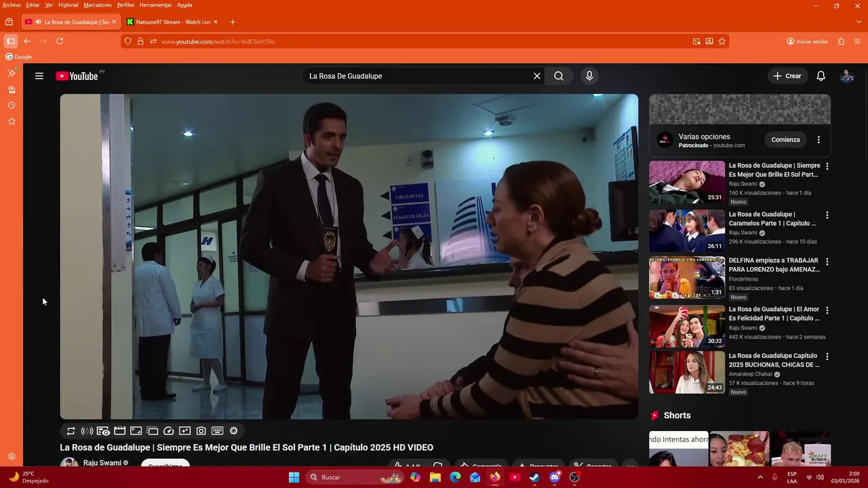Image resolution: width=868 pixels, height=488 pixels.
Task: Toggle the pop-up player window icon
Action: tap(152, 431)
